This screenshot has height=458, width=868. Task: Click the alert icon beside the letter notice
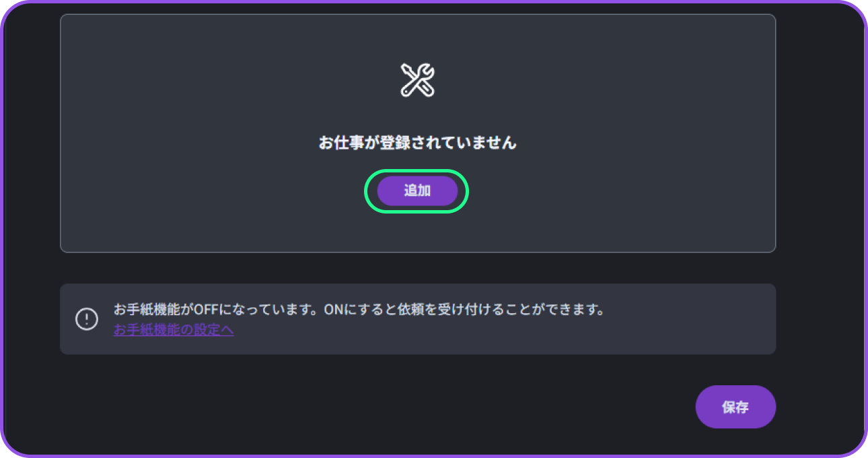point(87,319)
